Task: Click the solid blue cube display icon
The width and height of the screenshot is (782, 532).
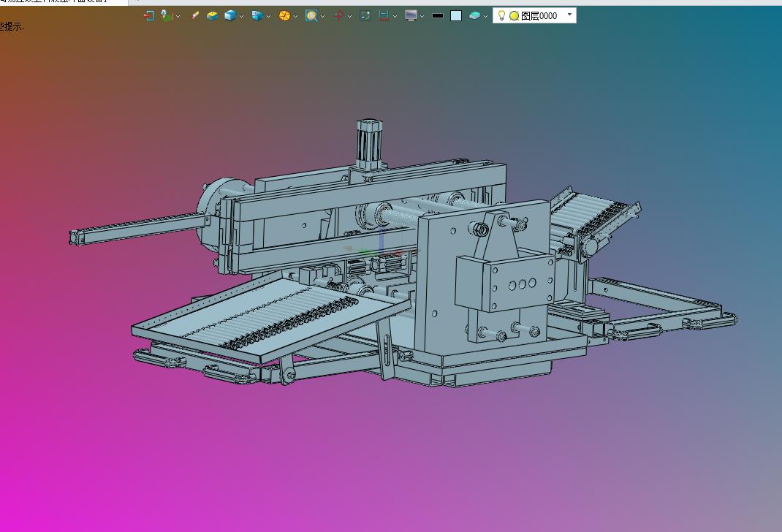Action: pos(230,16)
